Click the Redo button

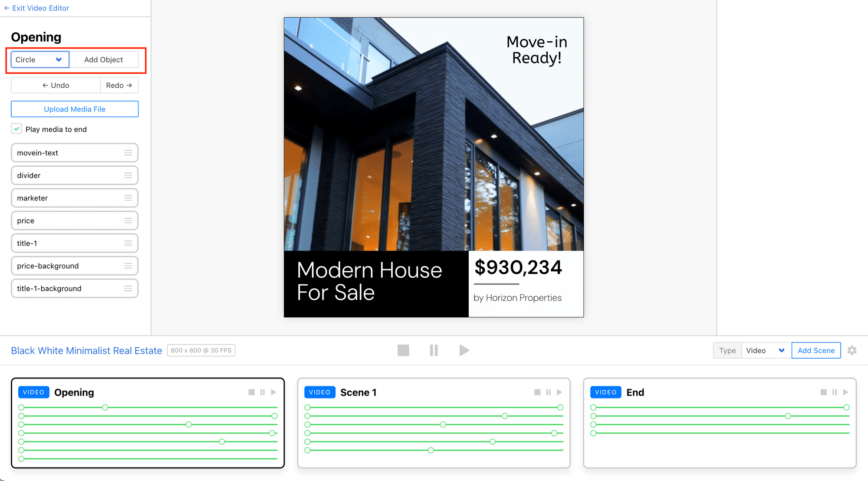tap(119, 85)
